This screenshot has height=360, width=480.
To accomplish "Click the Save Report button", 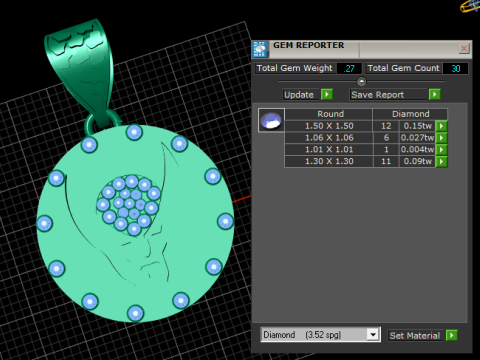I will [x=388, y=95].
